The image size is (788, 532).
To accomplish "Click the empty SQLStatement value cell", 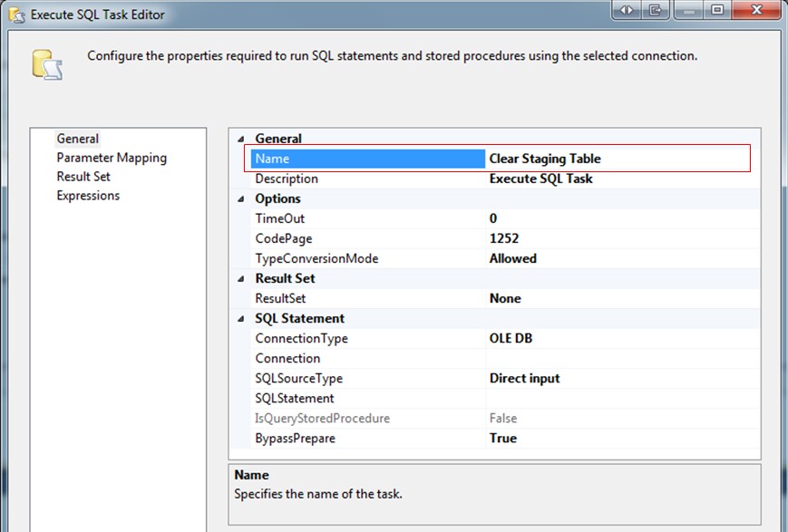I will tap(617, 398).
